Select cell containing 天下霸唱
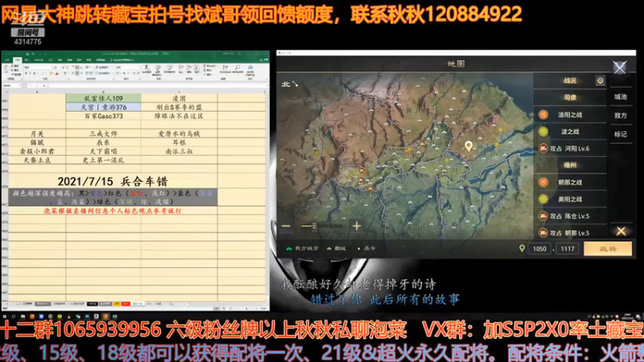The width and height of the screenshot is (644, 362). 104,151
